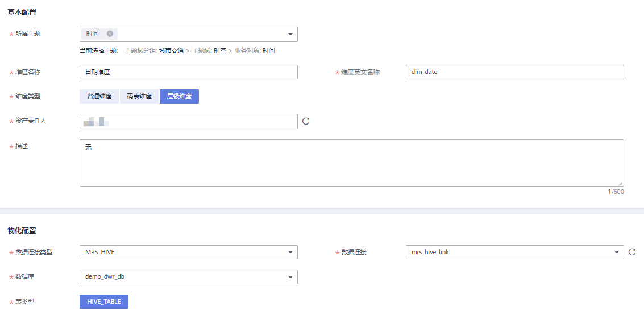Open the mrs_hive_link data connection dropdown

pos(617,252)
